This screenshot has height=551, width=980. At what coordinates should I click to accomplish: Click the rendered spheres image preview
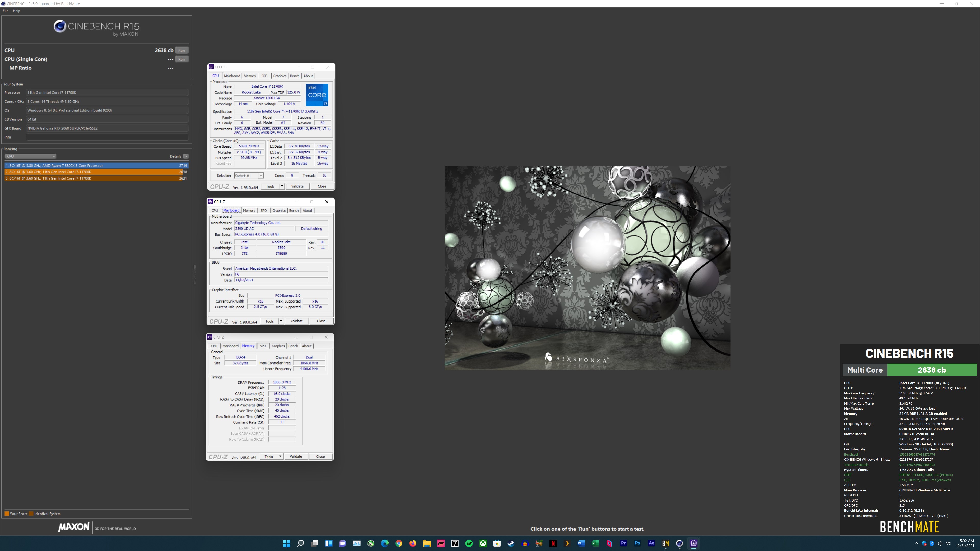click(x=587, y=268)
